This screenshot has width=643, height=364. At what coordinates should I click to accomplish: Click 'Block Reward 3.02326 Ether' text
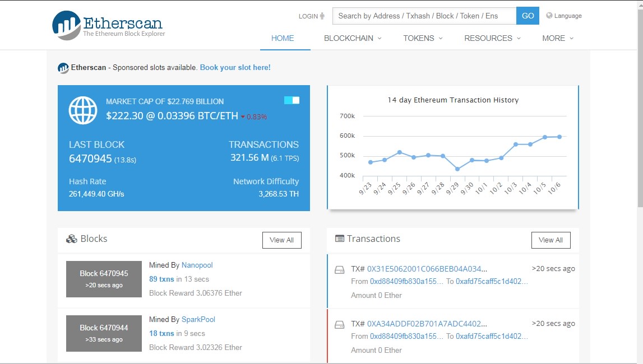pos(196,347)
